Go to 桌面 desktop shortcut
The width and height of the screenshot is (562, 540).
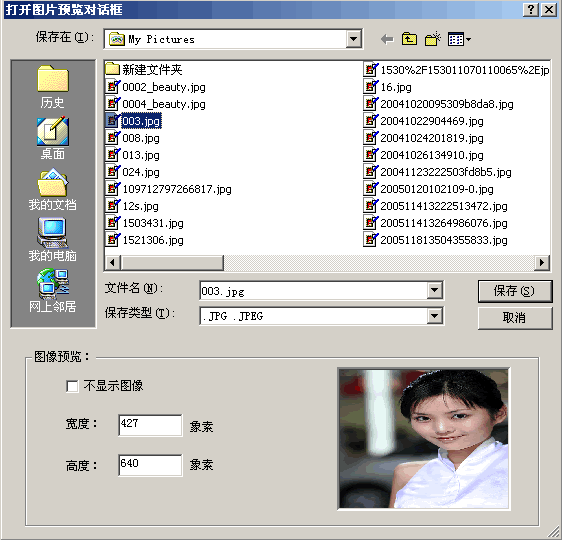(x=53, y=138)
